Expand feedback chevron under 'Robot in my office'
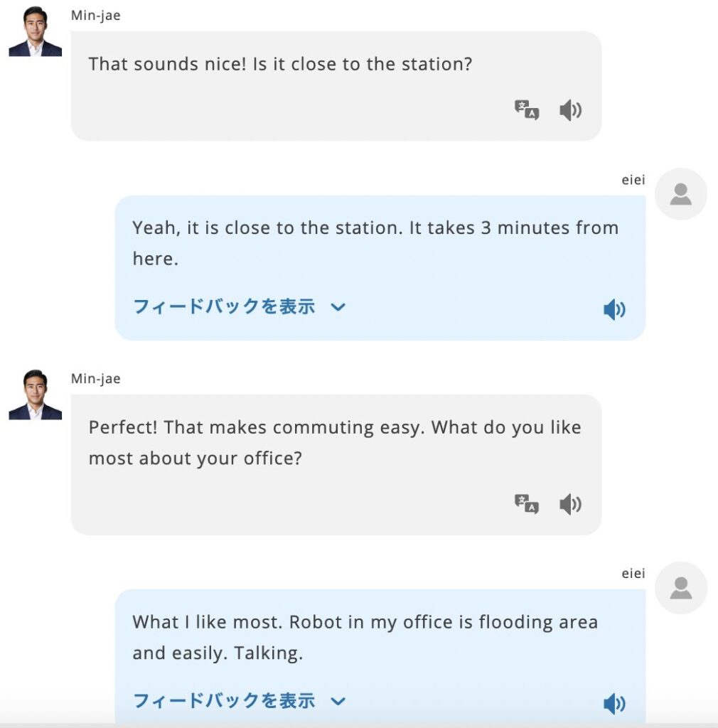 (338, 701)
